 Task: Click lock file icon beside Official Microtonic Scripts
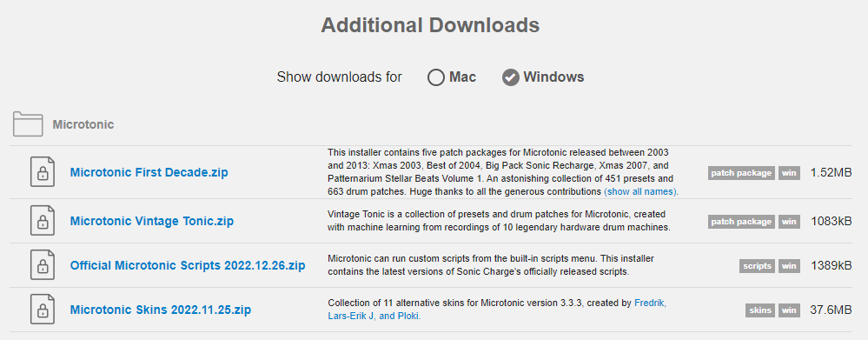coord(42,265)
